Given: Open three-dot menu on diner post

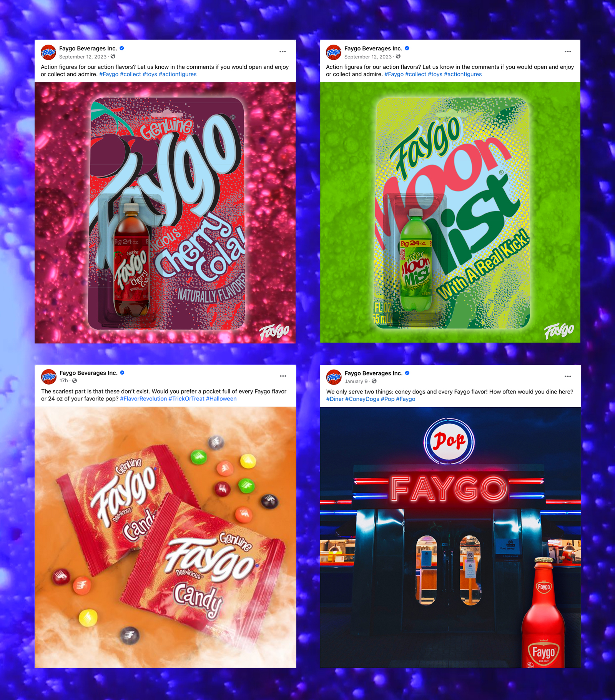Looking at the screenshot, I should (568, 376).
